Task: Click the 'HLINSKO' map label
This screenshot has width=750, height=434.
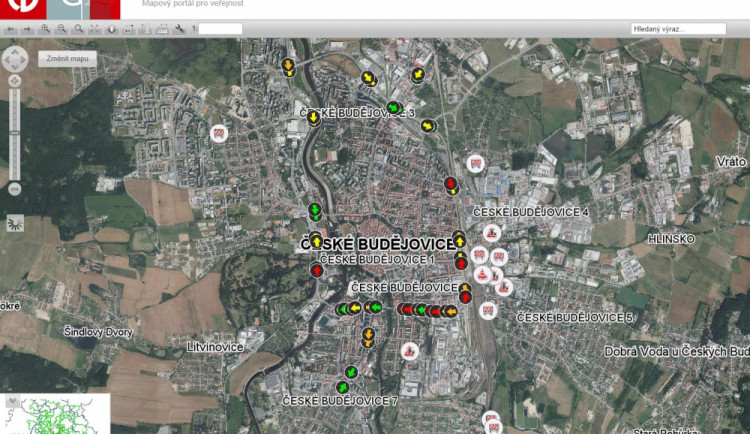Action: pos(671,239)
